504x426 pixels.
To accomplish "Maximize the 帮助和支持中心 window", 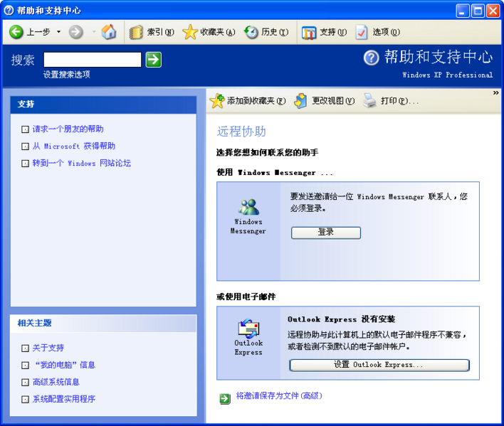I will (x=478, y=11).
